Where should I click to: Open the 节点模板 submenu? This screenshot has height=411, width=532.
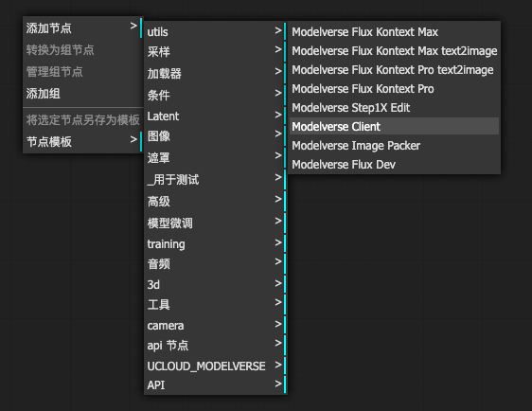[x=83, y=141]
